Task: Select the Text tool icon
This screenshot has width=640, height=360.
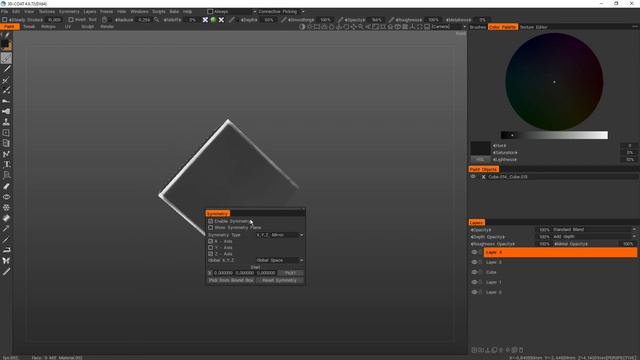Action: (x=6, y=164)
